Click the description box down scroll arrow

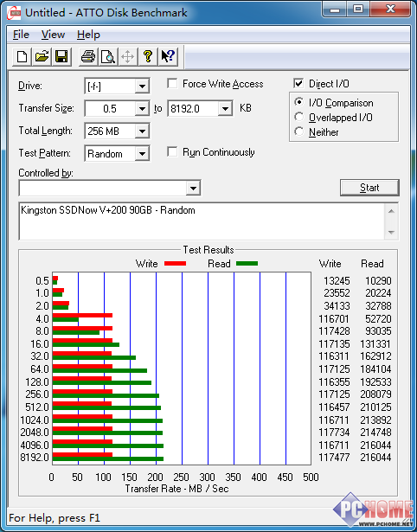[391, 233]
